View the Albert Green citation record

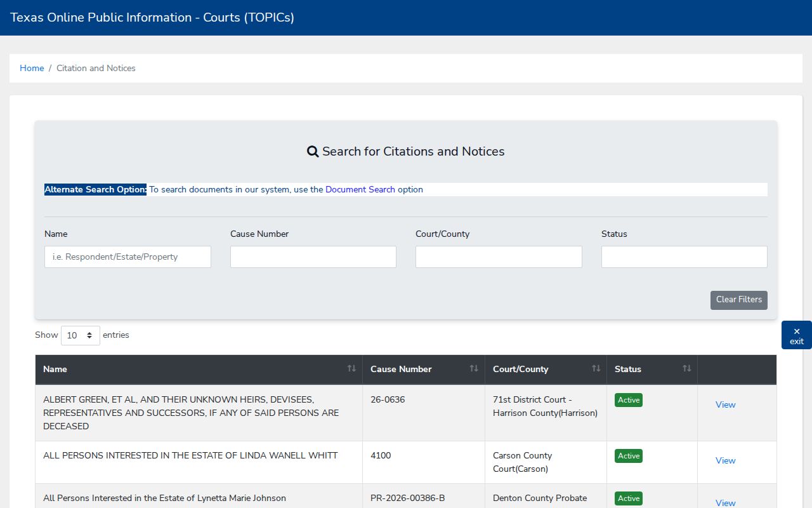(726, 404)
